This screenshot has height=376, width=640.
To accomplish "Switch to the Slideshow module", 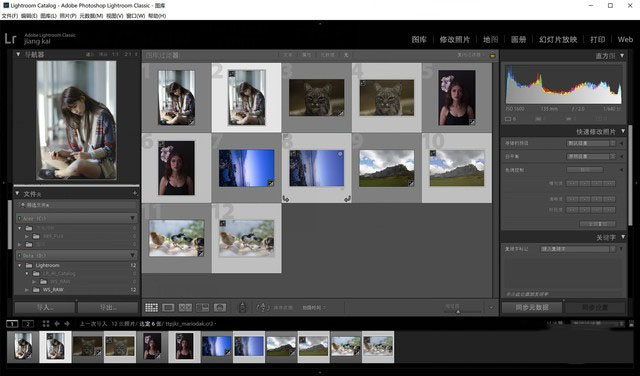I will (558, 40).
